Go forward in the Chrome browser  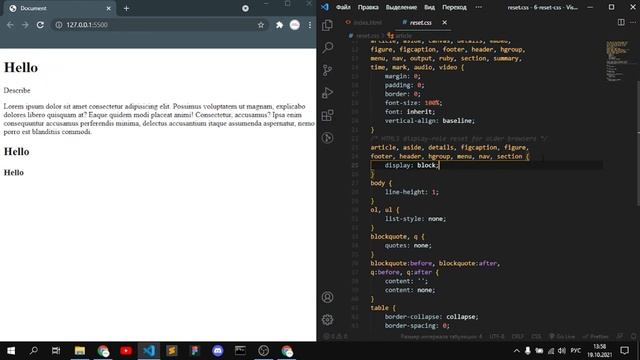25,25
